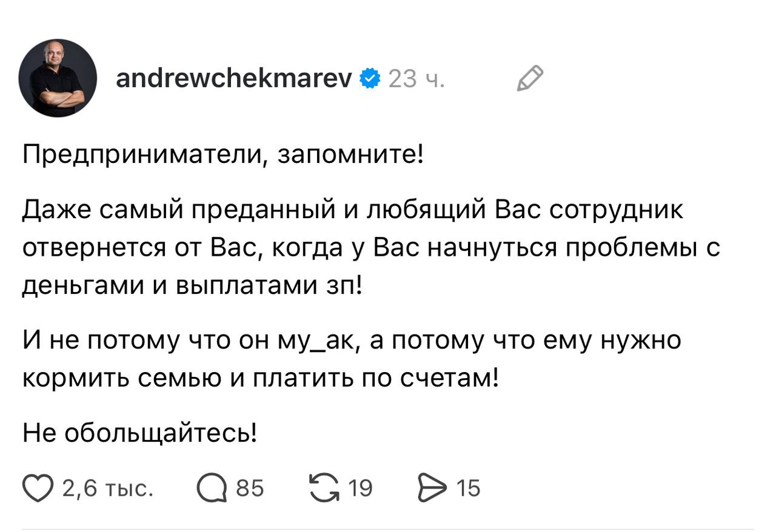This screenshot has width=776, height=532.
Task: Click the phrase "деньгами и выплатами зп!"
Action: click(x=192, y=284)
